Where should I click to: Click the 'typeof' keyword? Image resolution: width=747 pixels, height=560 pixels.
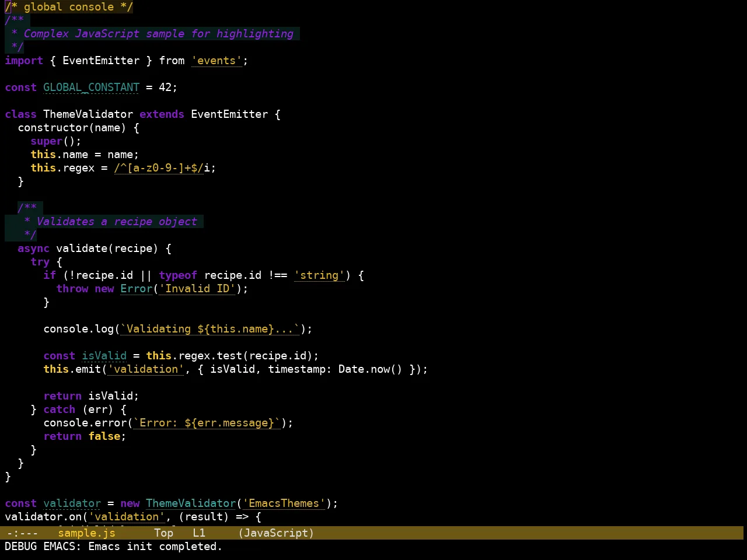click(178, 275)
